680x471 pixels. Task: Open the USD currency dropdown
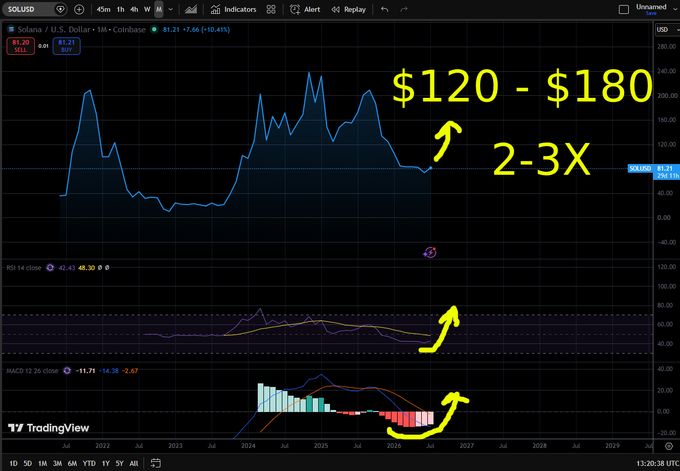pyautogui.click(x=667, y=29)
